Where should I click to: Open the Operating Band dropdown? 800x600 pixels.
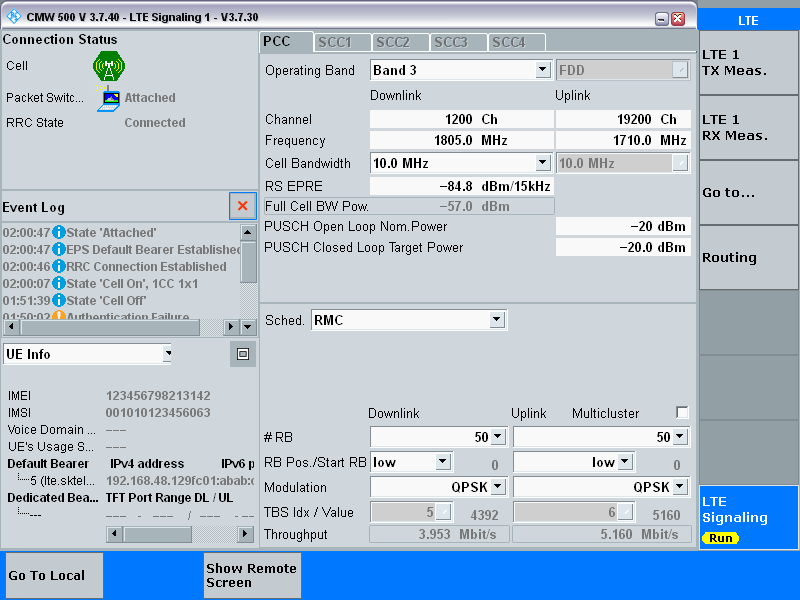542,70
